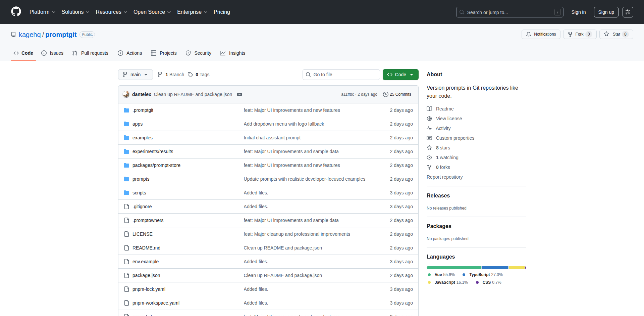644x316 pixels.
Task: Click the tag icon next to Tags
Action: pyautogui.click(x=190, y=75)
